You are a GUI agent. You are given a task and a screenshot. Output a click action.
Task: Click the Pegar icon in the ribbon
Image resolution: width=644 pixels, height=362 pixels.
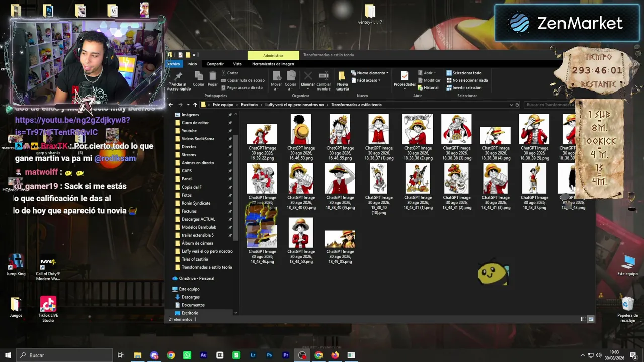coord(213,76)
